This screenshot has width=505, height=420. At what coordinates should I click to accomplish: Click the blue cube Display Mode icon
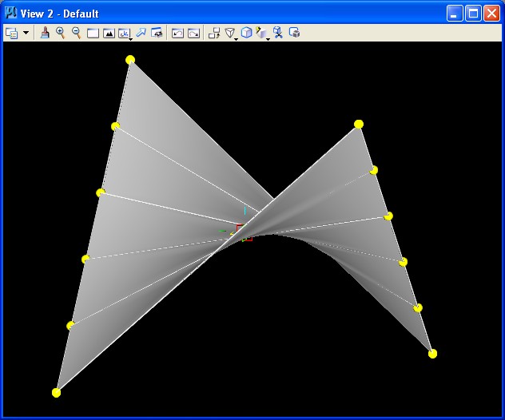pos(246,33)
